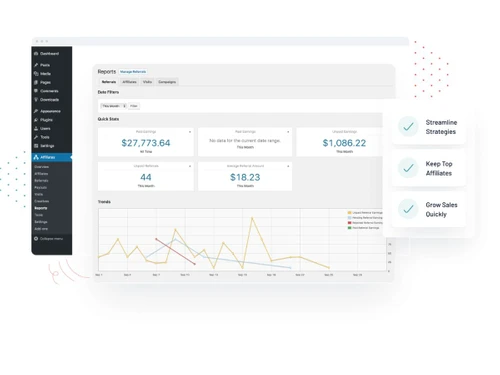
Task: Click the $27,773.64 value
Action: tap(146, 143)
